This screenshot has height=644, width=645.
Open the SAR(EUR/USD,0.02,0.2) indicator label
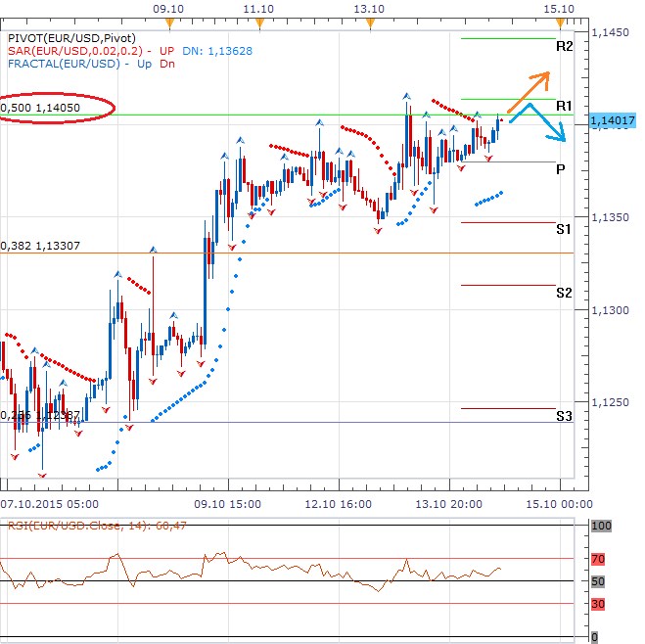pos(78,49)
